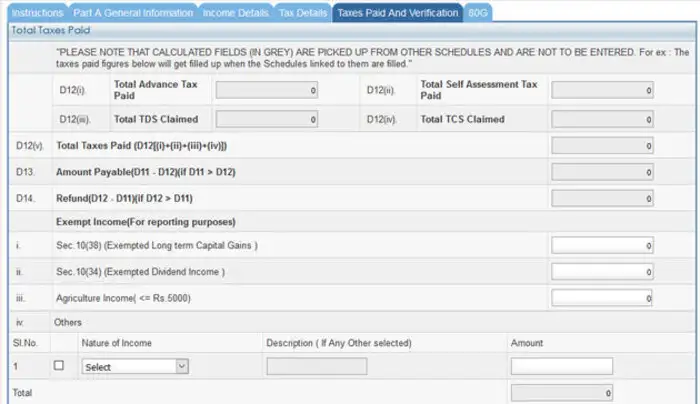This screenshot has width=700, height=404.
Task: Expand the Nature of Income dropdown
Action: point(135,367)
